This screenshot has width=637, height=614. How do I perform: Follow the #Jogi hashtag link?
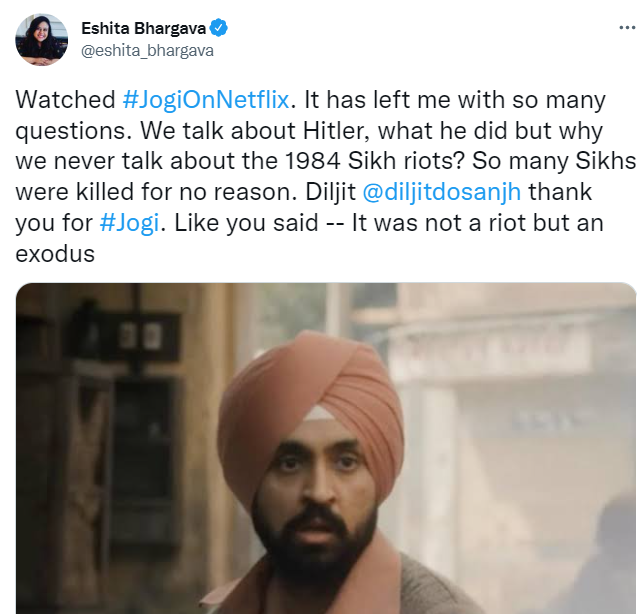tap(129, 223)
